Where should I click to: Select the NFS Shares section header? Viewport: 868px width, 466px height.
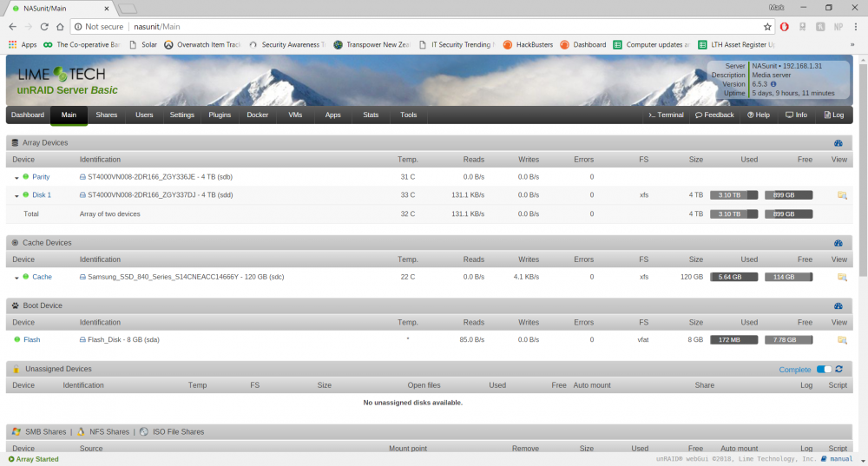click(x=103, y=431)
